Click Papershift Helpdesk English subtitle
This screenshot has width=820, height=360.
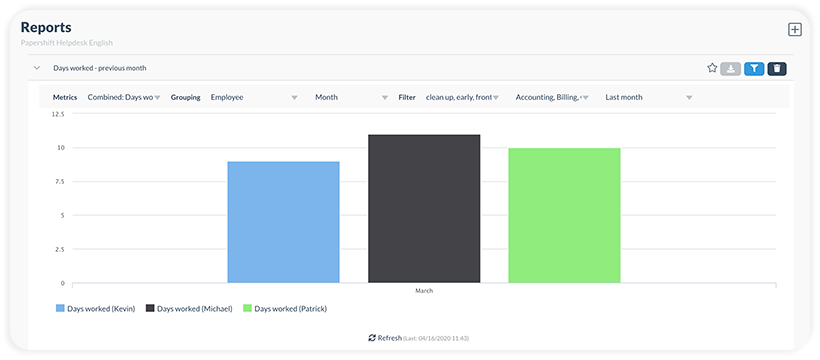(66, 43)
